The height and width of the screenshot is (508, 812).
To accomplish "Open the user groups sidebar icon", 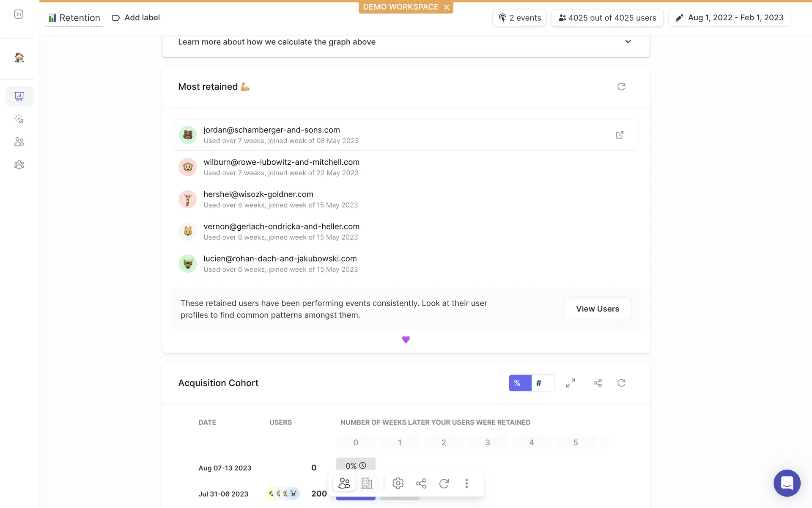I will 19,164.
